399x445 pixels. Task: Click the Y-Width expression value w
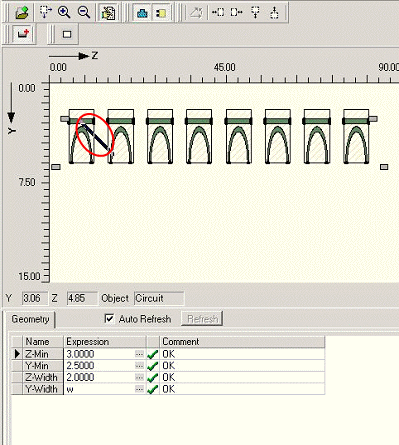tap(70, 389)
